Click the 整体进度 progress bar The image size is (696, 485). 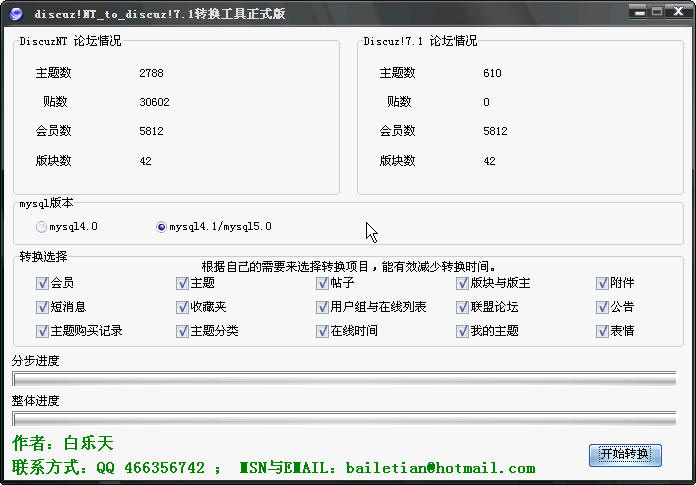[x=344, y=419]
